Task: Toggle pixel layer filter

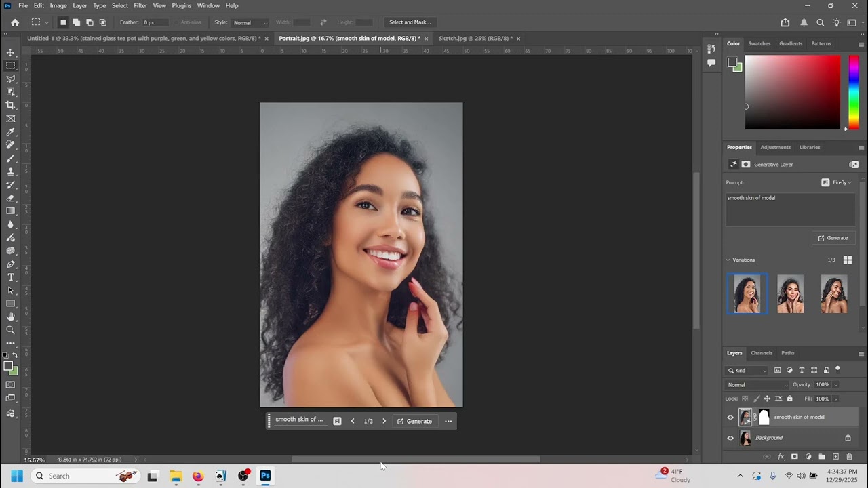Action: [x=778, y=371]
